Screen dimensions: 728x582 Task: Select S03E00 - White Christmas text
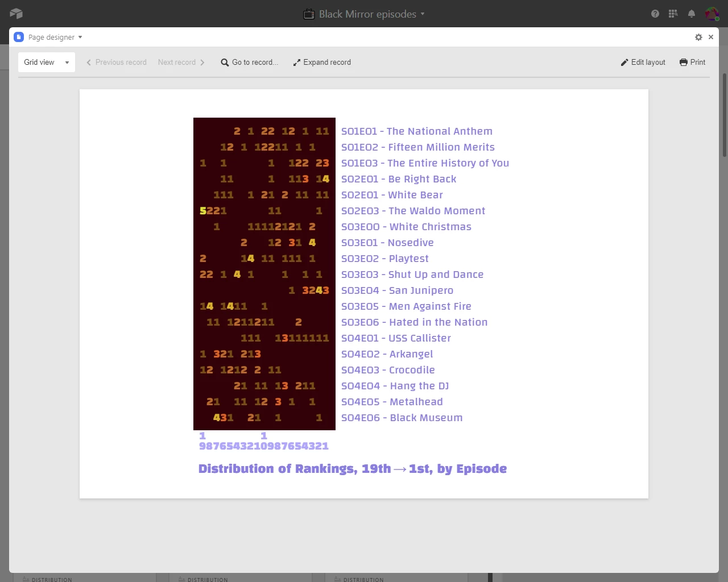tap(407, 227)
